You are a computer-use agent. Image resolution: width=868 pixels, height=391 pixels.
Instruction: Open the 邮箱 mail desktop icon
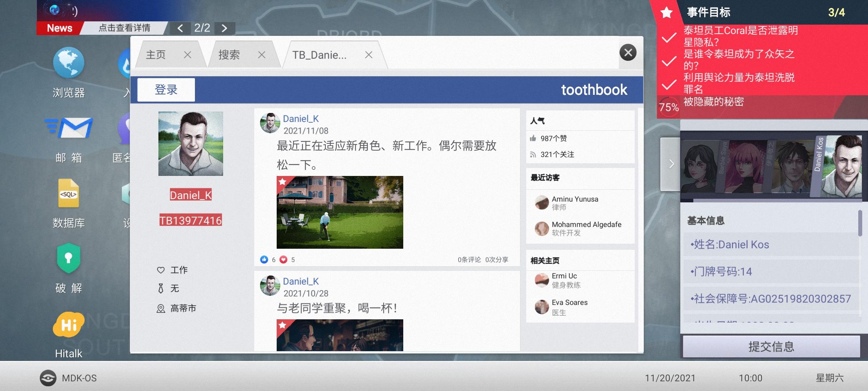point(68,127)
